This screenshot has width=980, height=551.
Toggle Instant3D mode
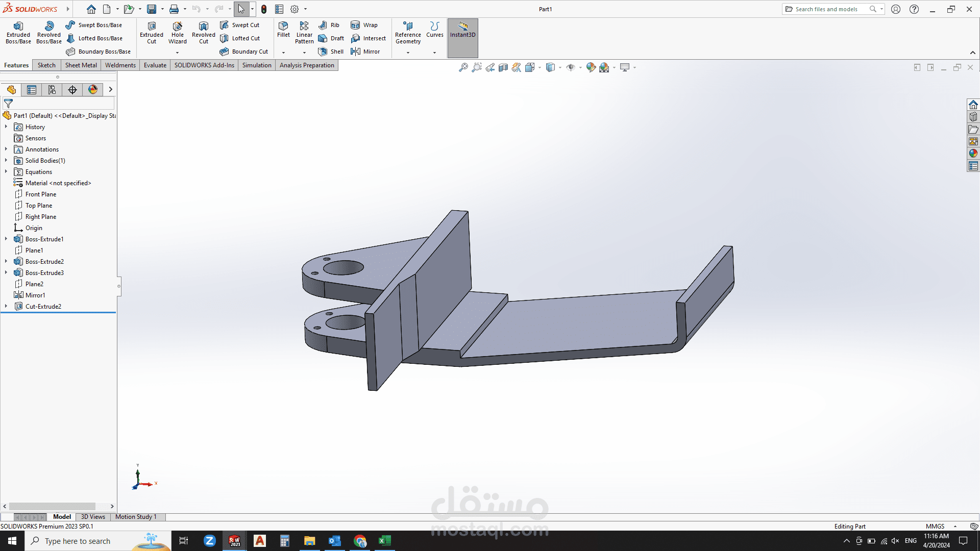463,38
